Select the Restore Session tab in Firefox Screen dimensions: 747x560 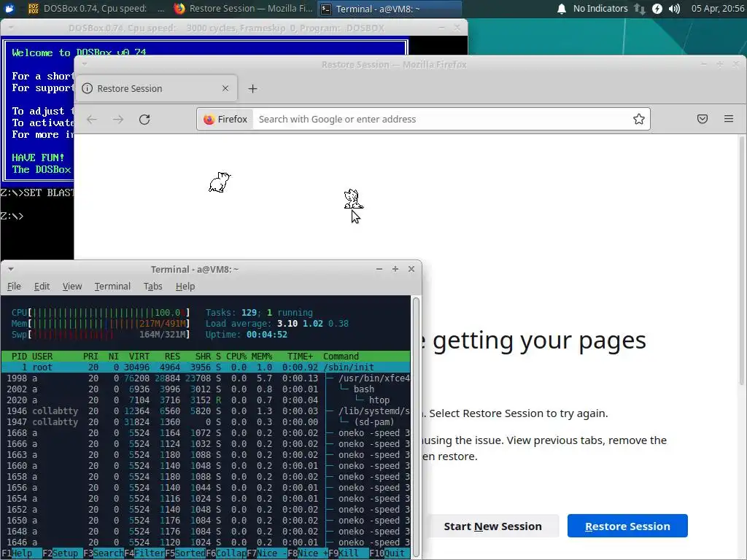(156, 88)
